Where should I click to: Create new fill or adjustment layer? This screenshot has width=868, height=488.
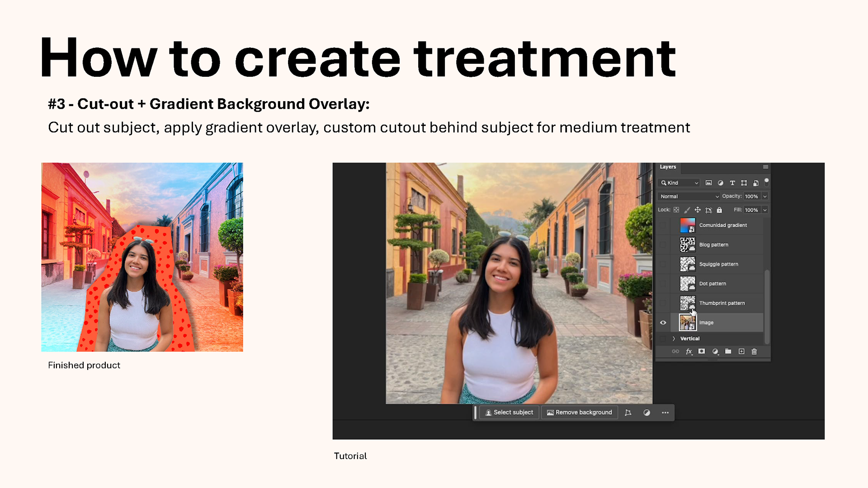tap(715, 352)
